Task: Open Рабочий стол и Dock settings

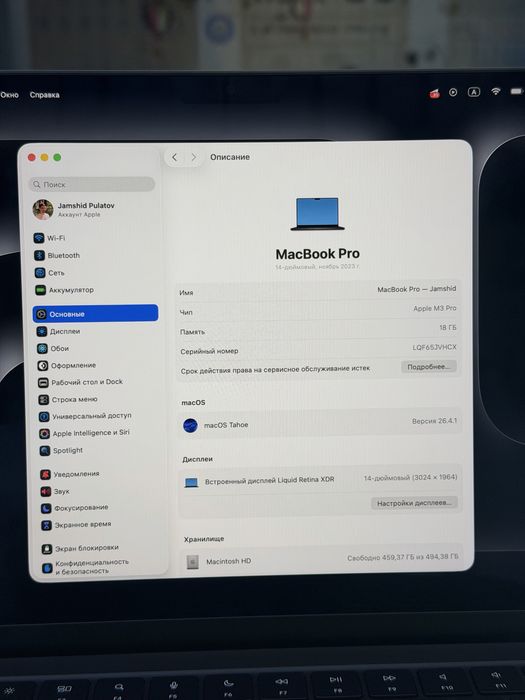Action: 80,382
